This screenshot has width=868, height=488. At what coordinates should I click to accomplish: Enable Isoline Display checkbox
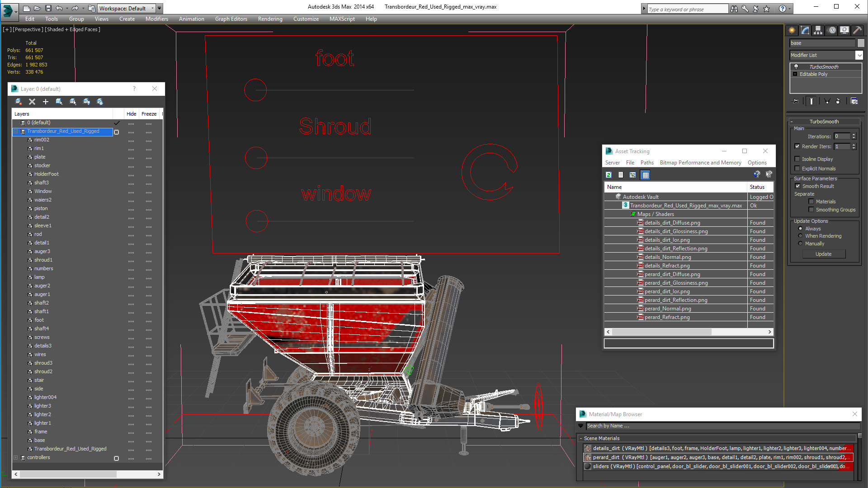[797, 159]
